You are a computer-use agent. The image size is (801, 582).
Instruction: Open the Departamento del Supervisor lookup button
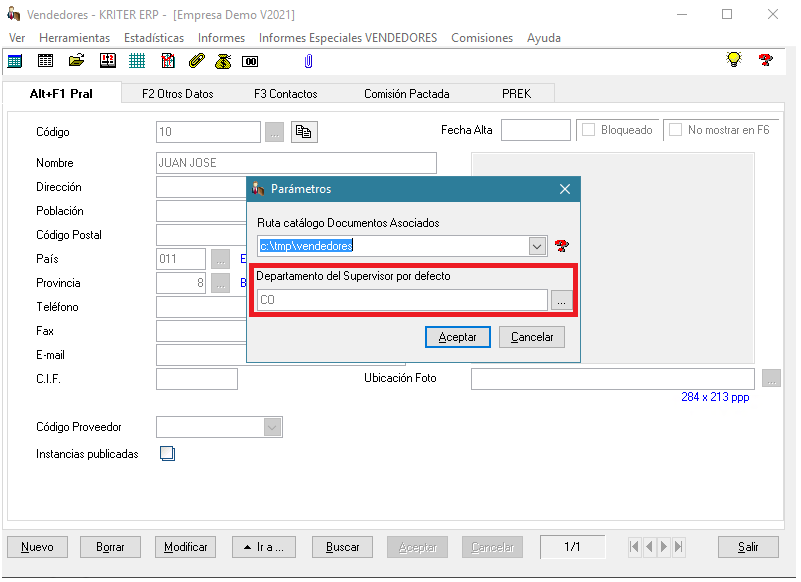[x=561, y=300]
